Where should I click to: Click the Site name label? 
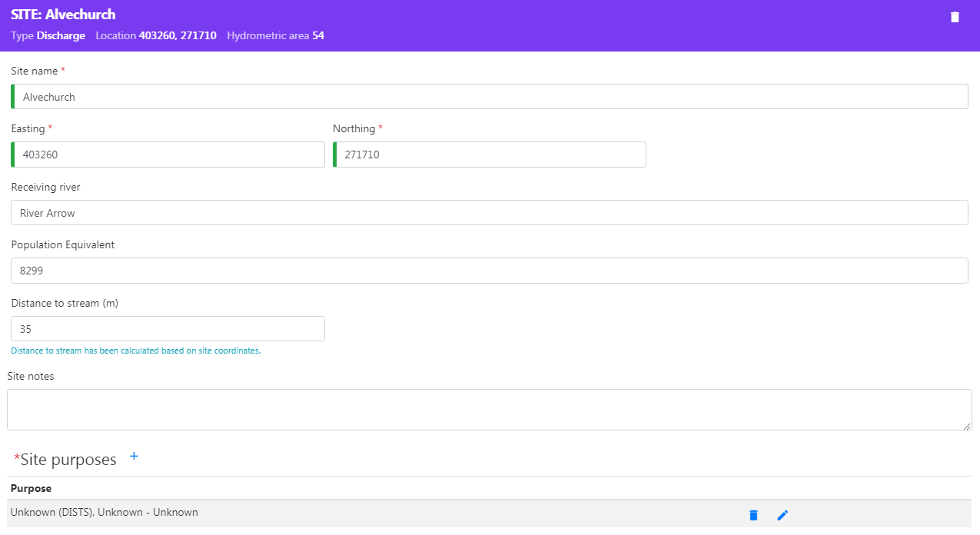click(35, 71)
